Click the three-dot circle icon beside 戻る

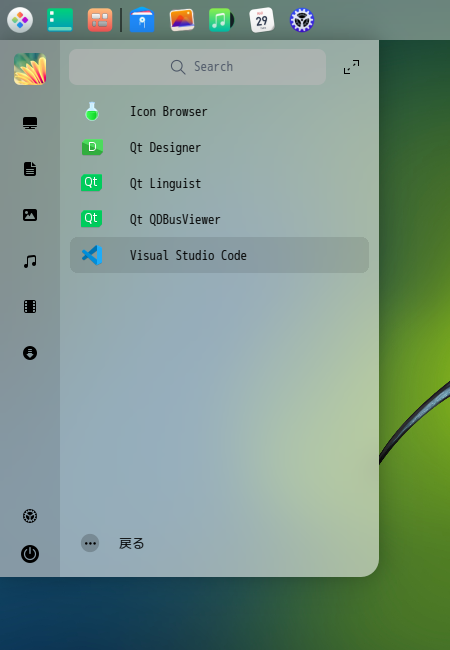point(90,543)
